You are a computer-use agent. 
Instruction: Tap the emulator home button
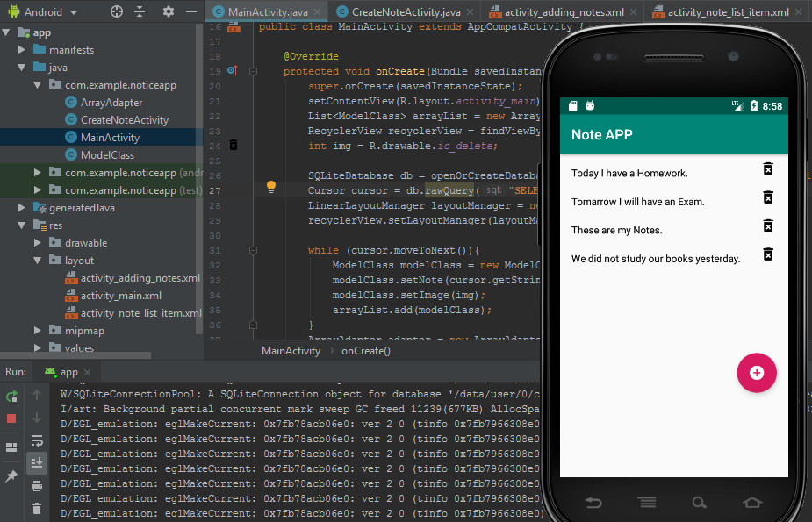click(752, 503)
